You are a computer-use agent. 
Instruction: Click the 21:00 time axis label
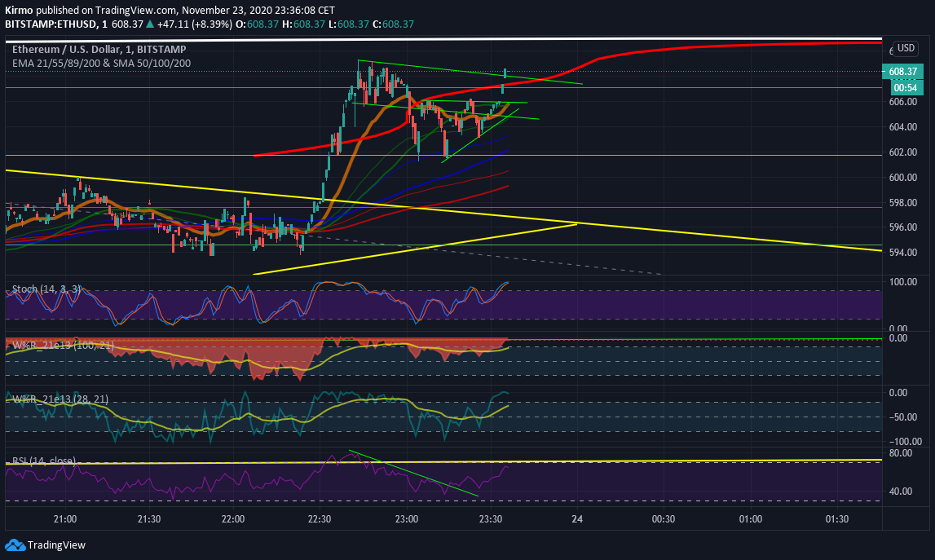(x=65, y=519)
